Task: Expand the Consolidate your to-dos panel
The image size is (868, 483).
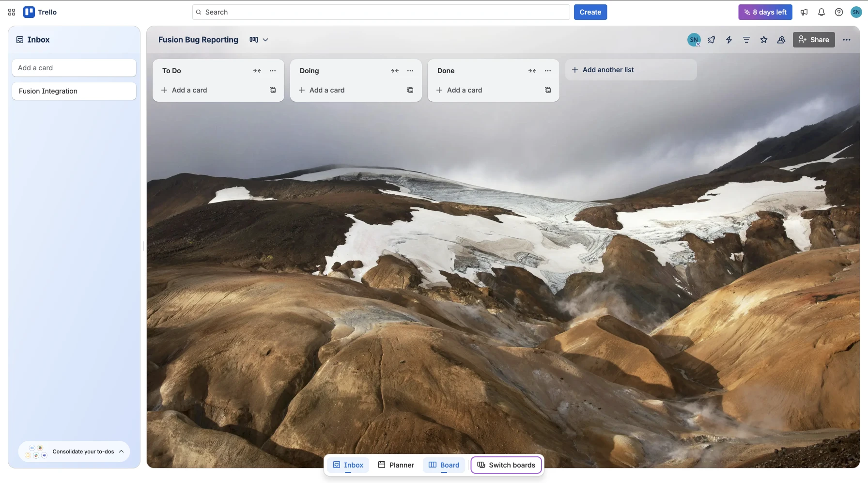Action: [x=122, y=452]
